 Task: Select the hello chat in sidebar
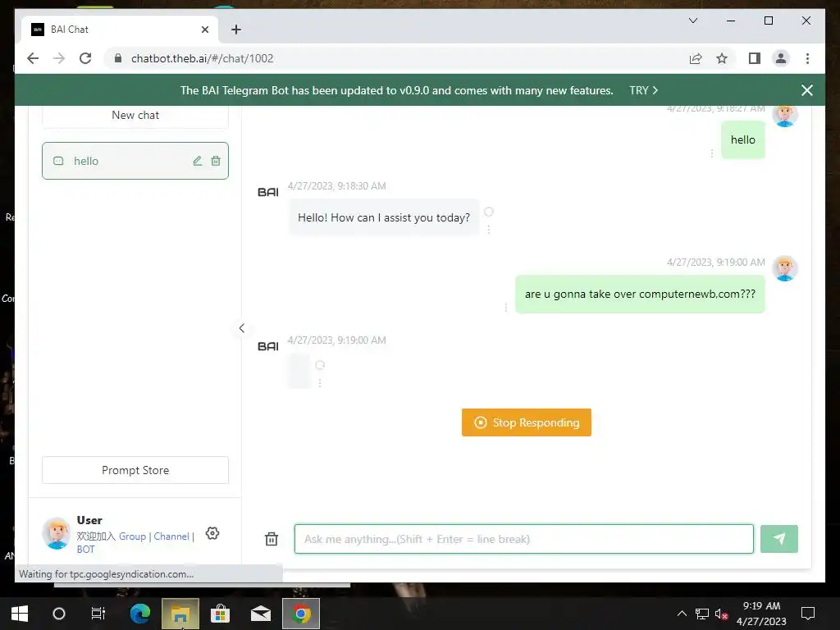[135, 161]
